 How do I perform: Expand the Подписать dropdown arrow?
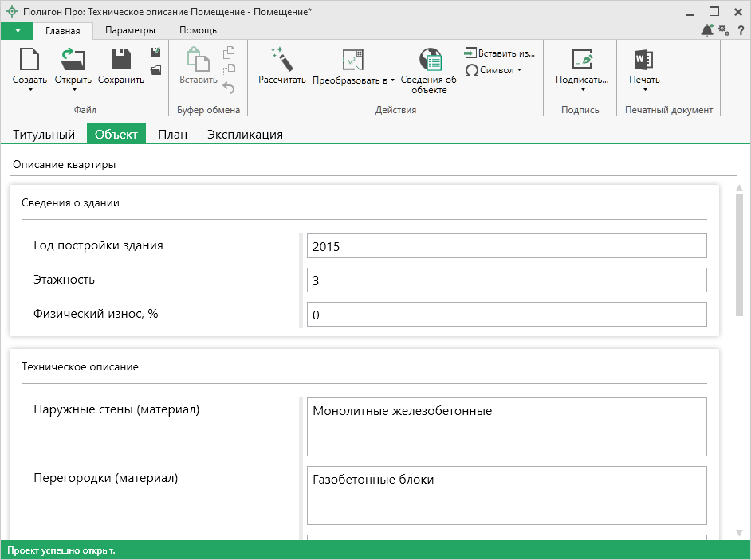[582, 89]
